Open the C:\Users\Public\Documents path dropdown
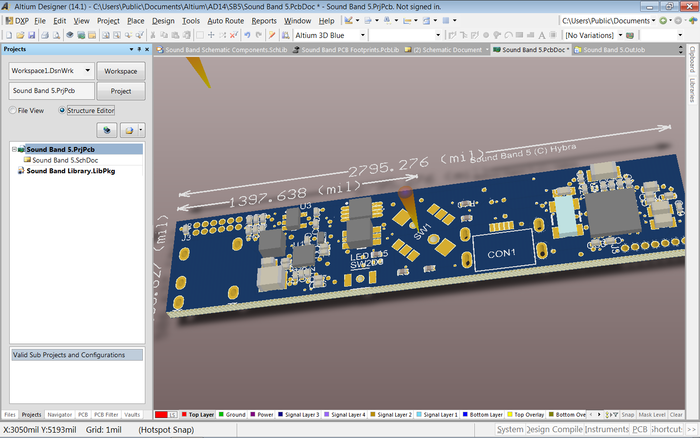The image size is (700, 438). 654,21
